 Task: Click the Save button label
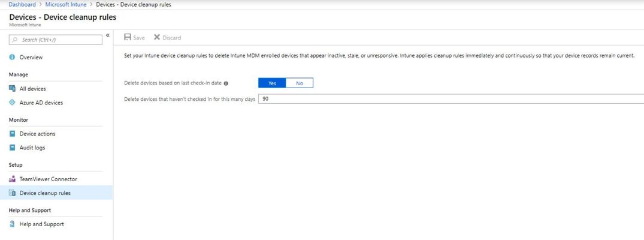pyautogui.click(x=139, y=37)
